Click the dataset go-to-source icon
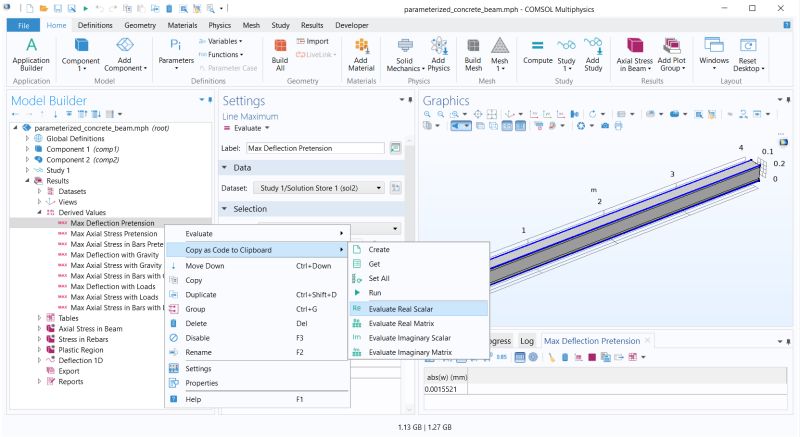The image size is (800, 437). (x=395, y=188)
